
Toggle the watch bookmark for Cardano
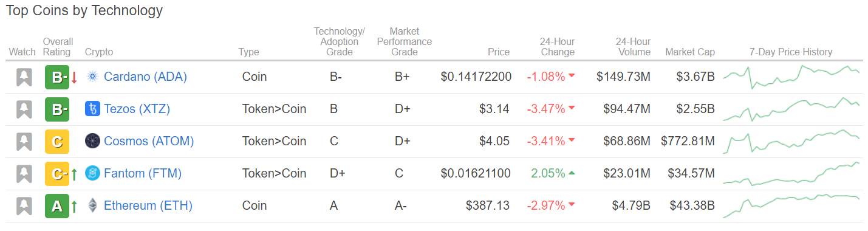pos(24,77)
